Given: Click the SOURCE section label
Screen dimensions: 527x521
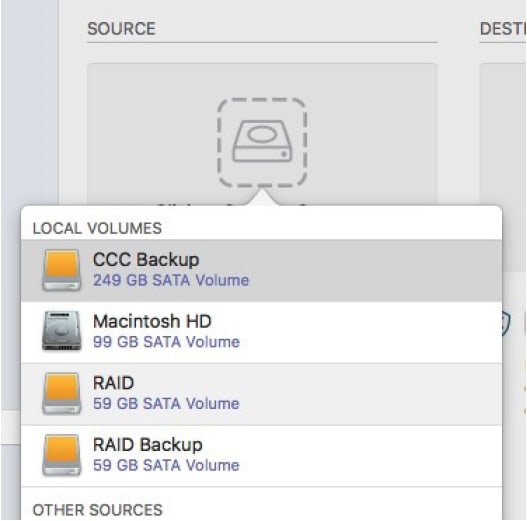Looking at the screenshot, I should pos(121,29).
